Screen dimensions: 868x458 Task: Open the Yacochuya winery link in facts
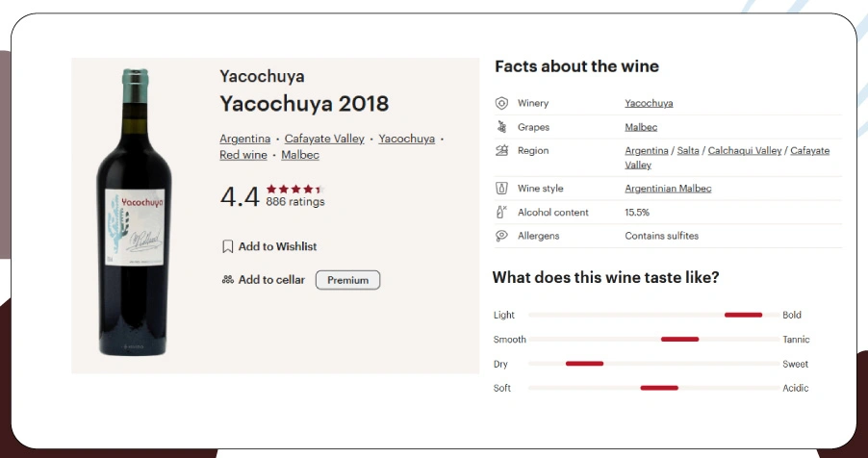point(649,103)
